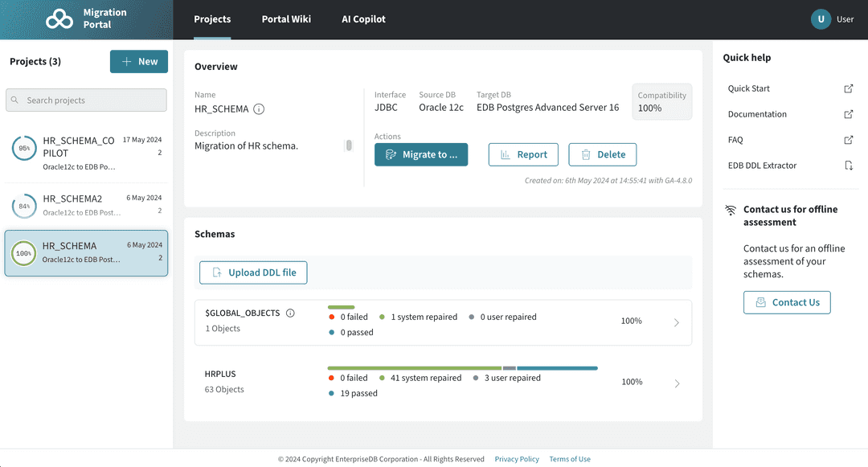This screenshot has width=868, height=467.
Task: Open FAQ using its external-link icon
Action: (849, 140)
